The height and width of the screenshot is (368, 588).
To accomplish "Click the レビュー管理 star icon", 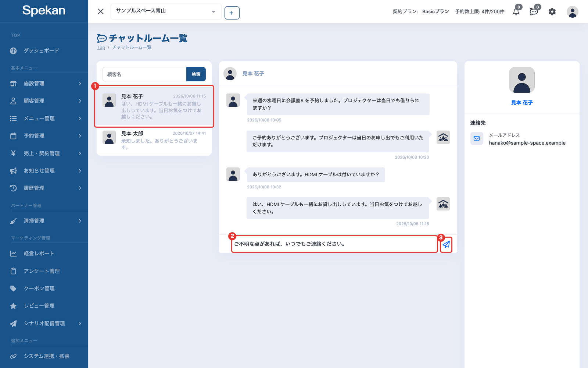I will pyautogui.click(x=13, y=306).
